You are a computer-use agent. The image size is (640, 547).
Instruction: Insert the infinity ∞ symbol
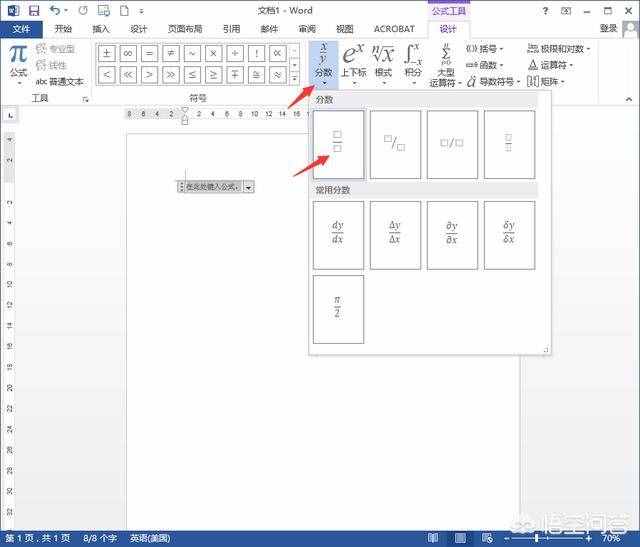point(128,53)
